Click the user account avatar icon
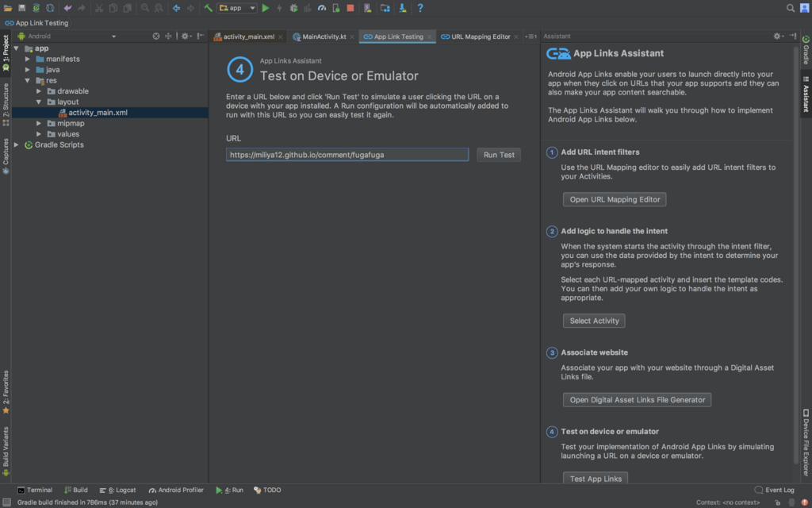Screen dimensions: 812x508 tap(804, 8)
